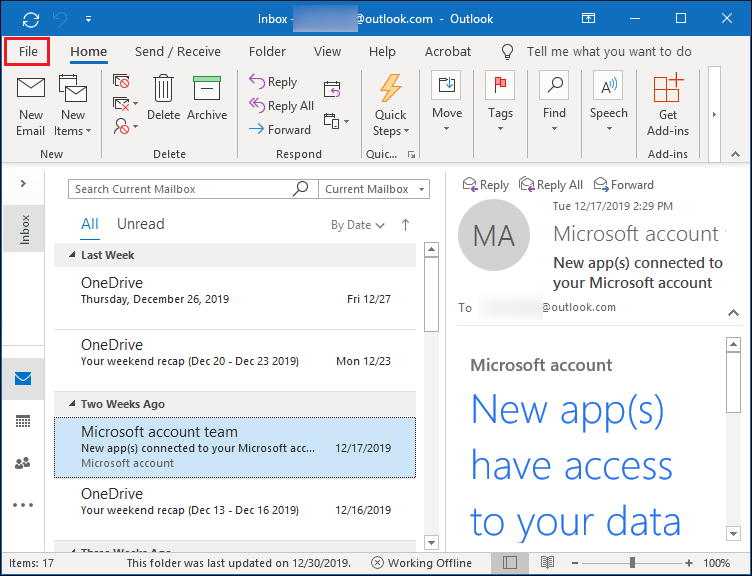The image size is (752, 576).
Task: Click the message list scroll down arrow
Action: click(432, 542)
